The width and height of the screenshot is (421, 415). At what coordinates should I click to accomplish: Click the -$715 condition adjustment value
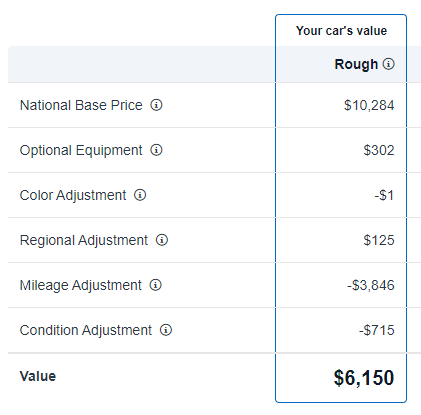pos(377,330)
